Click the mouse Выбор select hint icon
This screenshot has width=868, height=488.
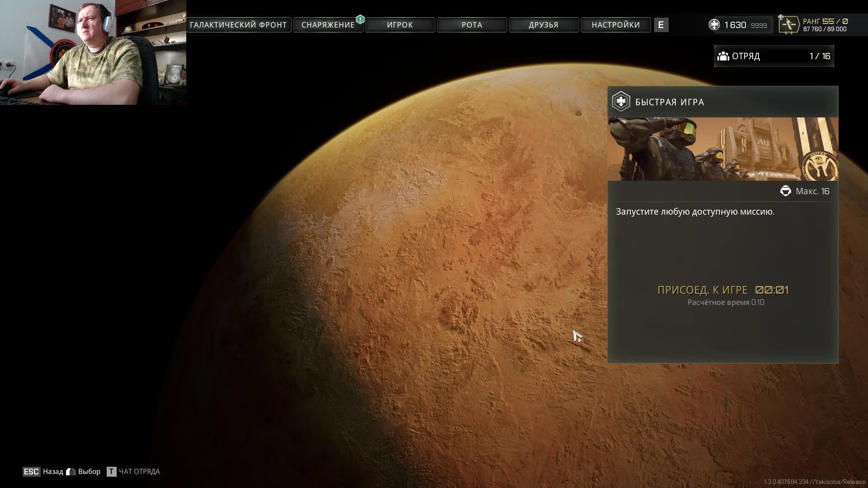click(71, 472)
